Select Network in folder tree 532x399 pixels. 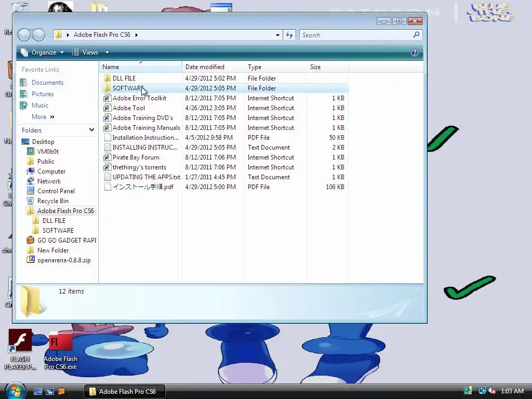pyautogui.click(x=49, y=181)
